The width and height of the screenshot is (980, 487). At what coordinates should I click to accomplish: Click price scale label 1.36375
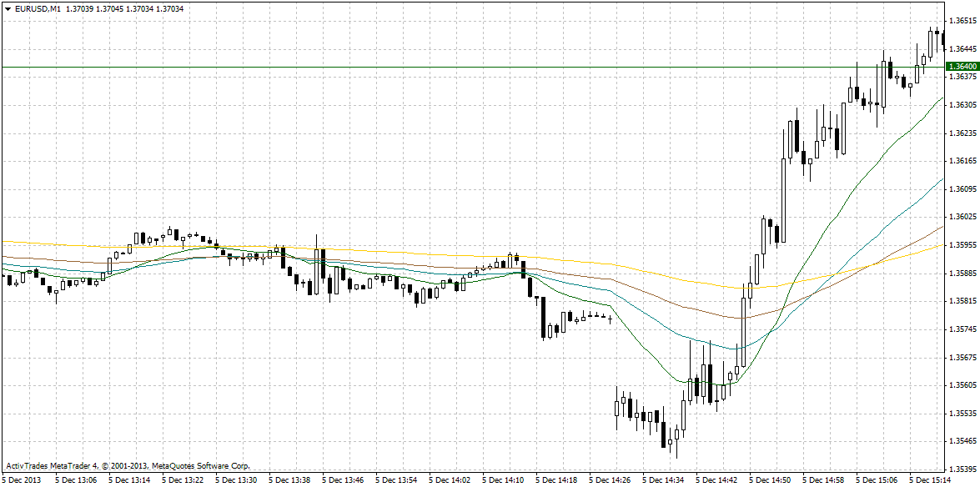click(x=962, y=77)
